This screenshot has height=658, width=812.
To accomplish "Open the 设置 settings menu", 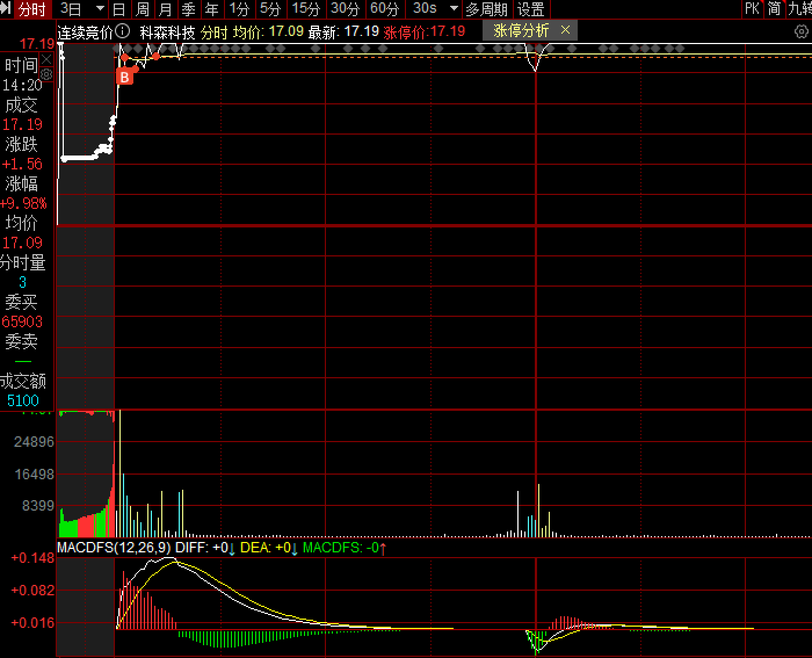I will tap(531, 9).
